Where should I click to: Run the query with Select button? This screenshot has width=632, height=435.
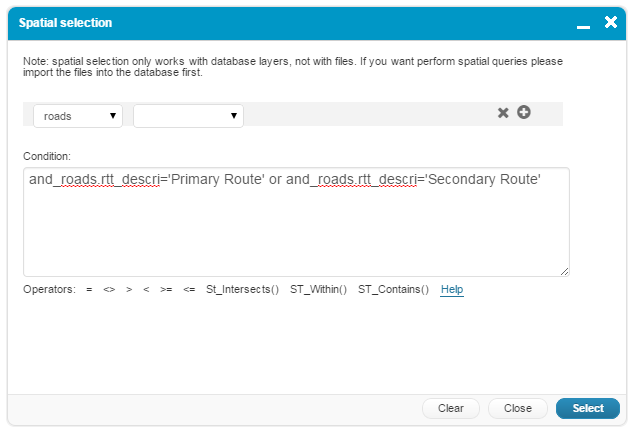587,408
